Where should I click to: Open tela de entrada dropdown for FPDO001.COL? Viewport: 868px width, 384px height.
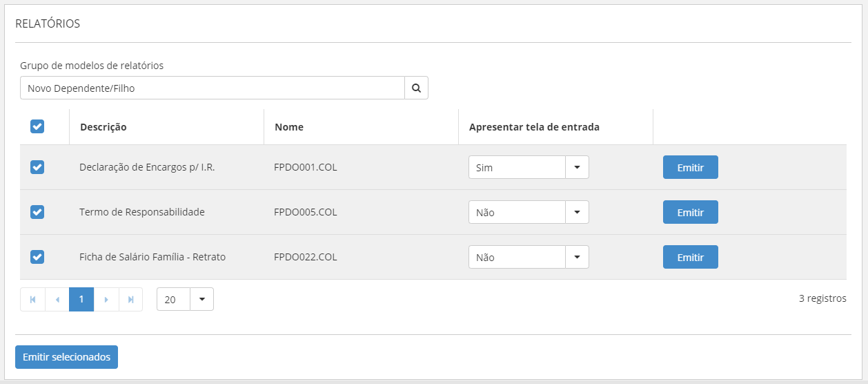tap(577, 167)
